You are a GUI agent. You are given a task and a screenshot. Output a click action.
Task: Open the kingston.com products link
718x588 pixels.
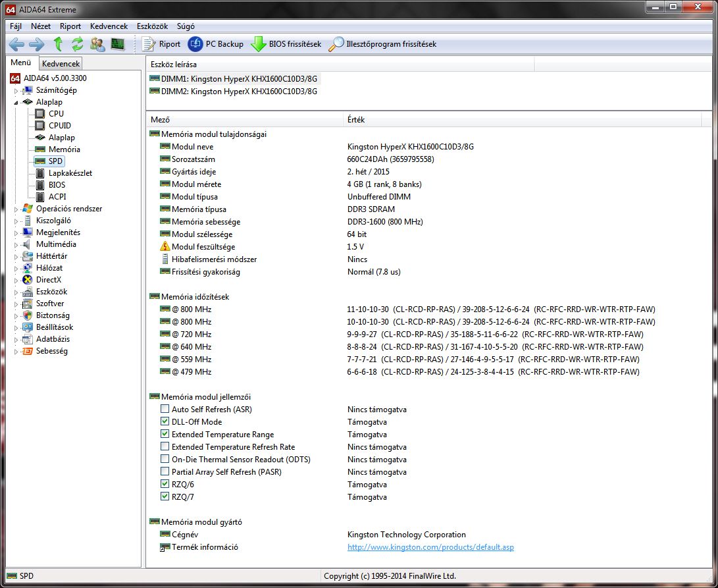point(430,547)
